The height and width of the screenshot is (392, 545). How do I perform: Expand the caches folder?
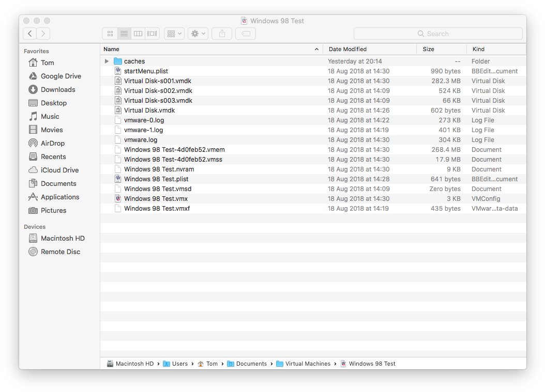pyautogui.click(x=107, y=61)
